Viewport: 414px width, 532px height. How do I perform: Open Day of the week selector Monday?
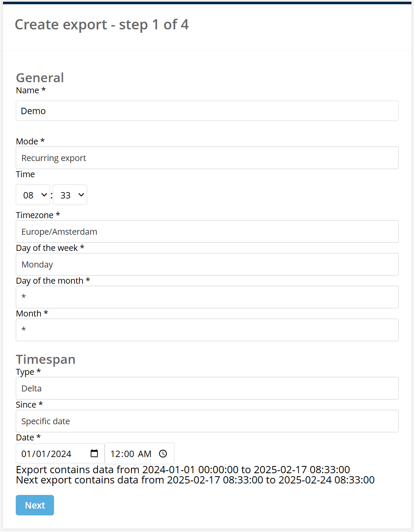point(207,265)
